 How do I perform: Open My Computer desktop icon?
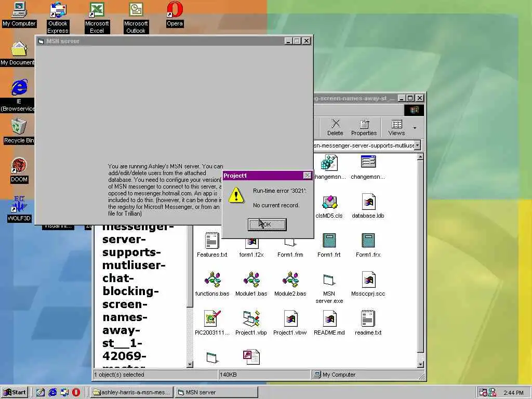(x=19, y=14)
